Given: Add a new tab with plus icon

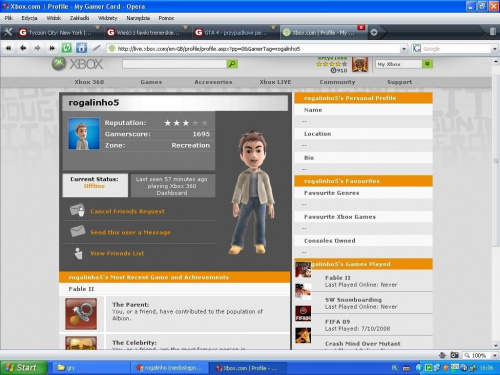Looking at the screenshot, I should (374, 32).
